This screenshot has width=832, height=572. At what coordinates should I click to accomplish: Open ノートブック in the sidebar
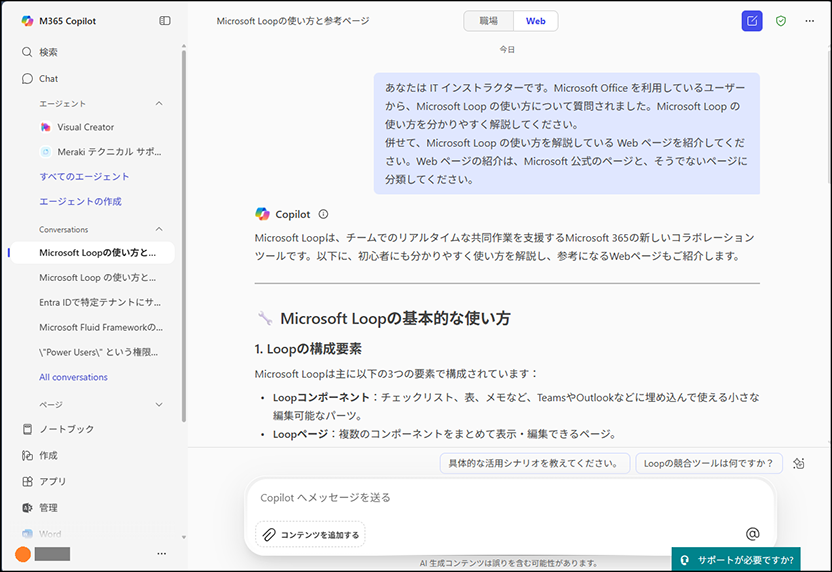pyautogui.click(x=58, y=429)
